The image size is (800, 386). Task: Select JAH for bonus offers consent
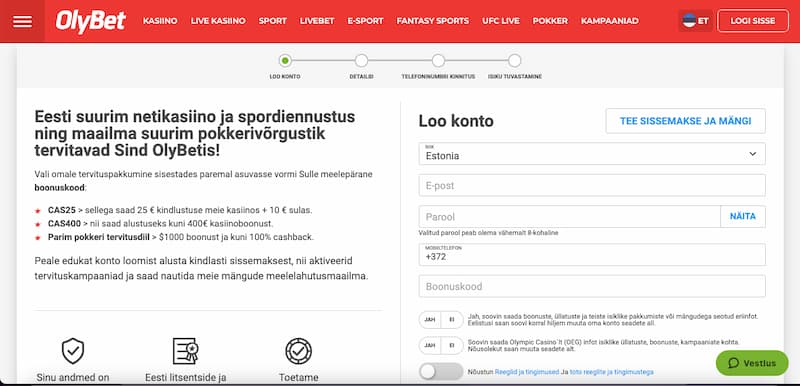(430, 320)
